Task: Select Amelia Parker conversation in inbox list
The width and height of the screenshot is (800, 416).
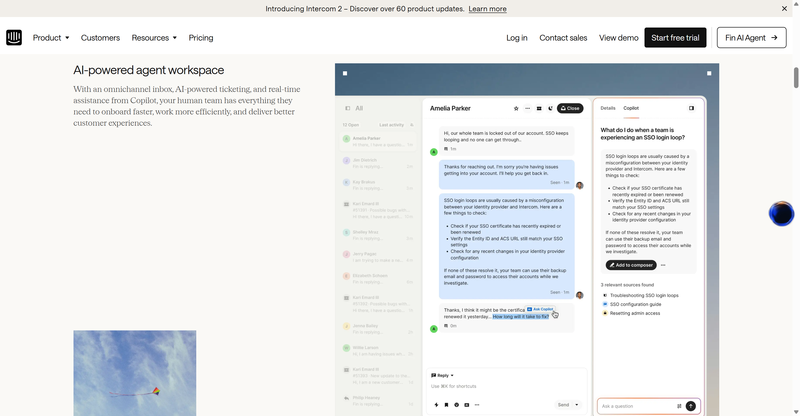Action: click(x=378, y=141)
